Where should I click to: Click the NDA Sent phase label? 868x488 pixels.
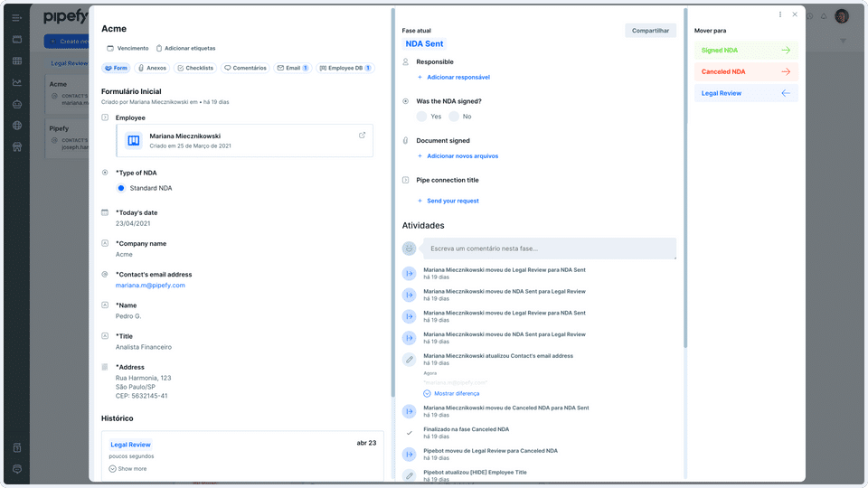[424, 43]
